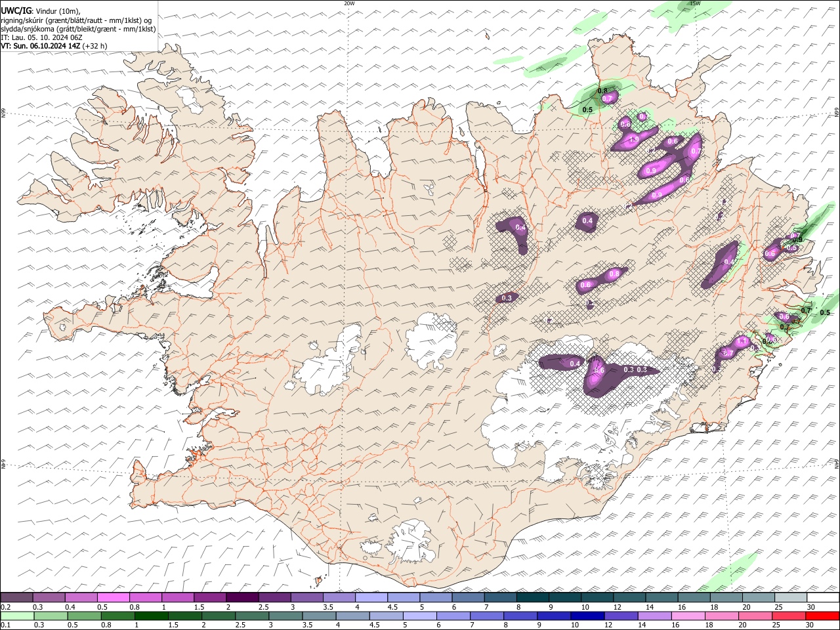Screen dimensions: 840x630
Task: Select the dark teal swatch between 8 and 9 top row
Action: [x=533, y=598]
